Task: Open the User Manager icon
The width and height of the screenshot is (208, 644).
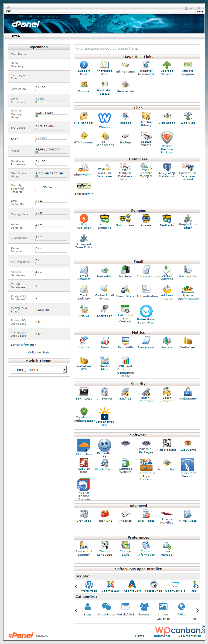Action: (x=167, y=546)
